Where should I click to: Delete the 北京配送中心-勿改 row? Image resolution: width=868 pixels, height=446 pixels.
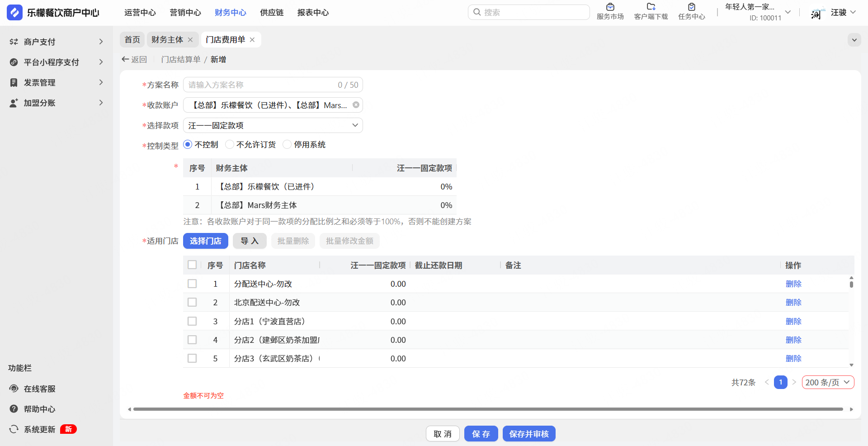[x=793, y=303]
